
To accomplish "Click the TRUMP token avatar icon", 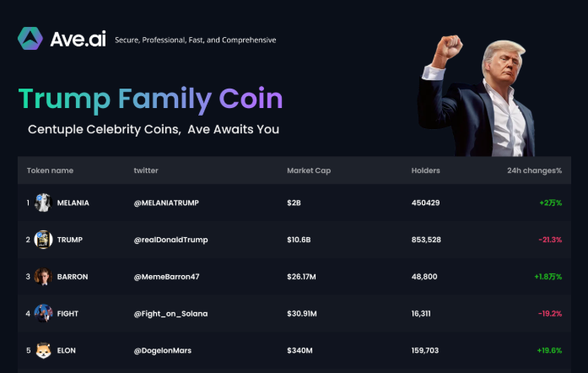I will click(43, 240).
